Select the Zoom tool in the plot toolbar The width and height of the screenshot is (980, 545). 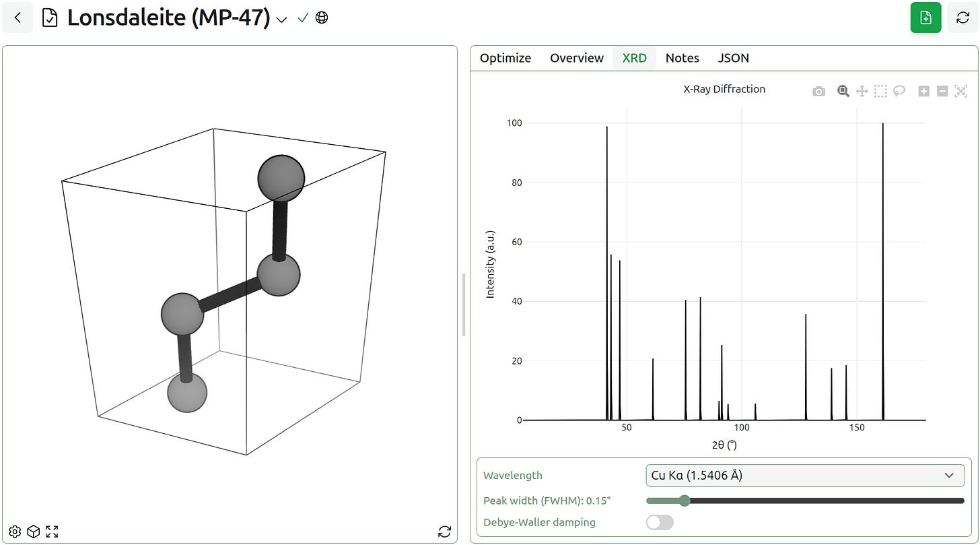(x=843, y=91)
